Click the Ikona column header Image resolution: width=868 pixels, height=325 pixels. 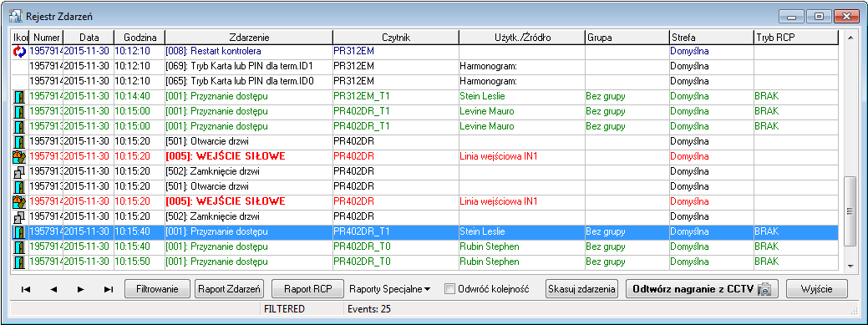pyautogui.click(x=21, y=38)
